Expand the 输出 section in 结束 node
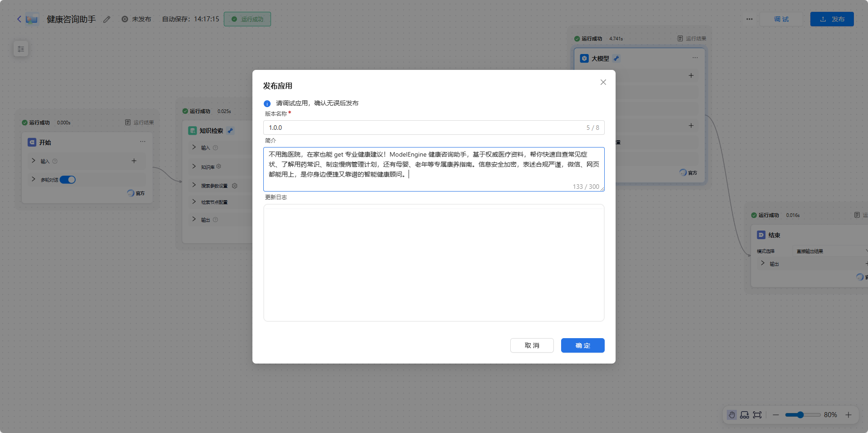Image resolution: width=868 pixels, height=433 pixels. point(762,263)
